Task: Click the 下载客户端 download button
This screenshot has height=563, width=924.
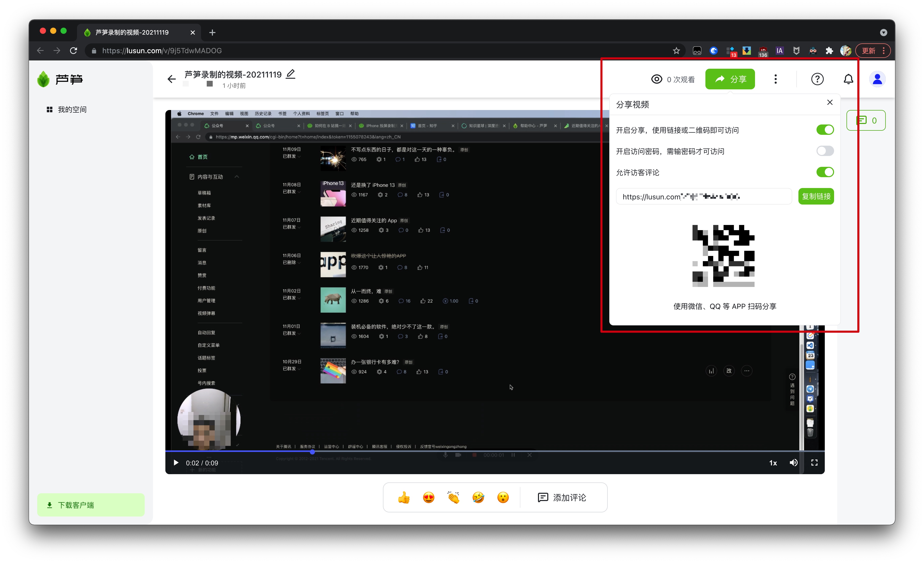Action: coord(91,505)
